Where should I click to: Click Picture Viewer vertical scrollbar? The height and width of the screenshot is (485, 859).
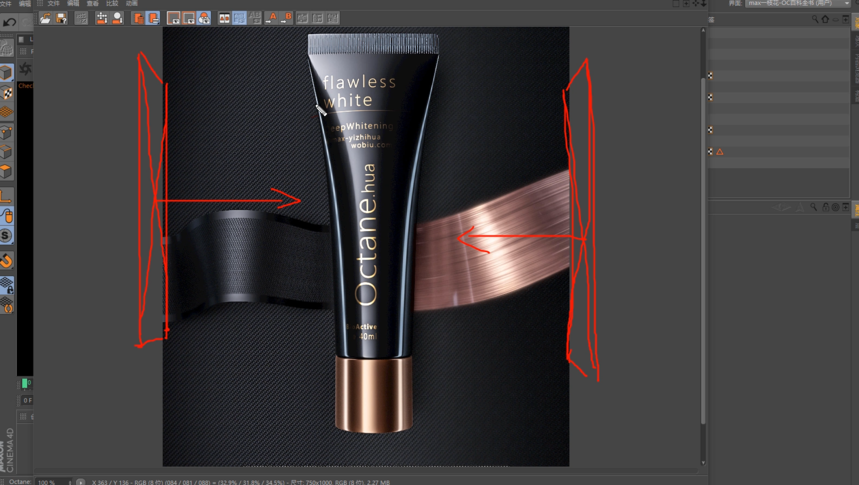pos(703,250)
